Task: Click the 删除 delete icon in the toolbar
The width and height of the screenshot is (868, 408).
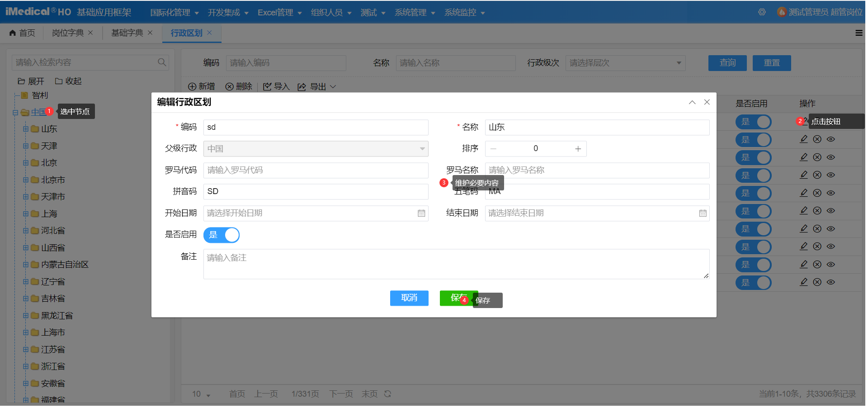Action: coord(231,86)
